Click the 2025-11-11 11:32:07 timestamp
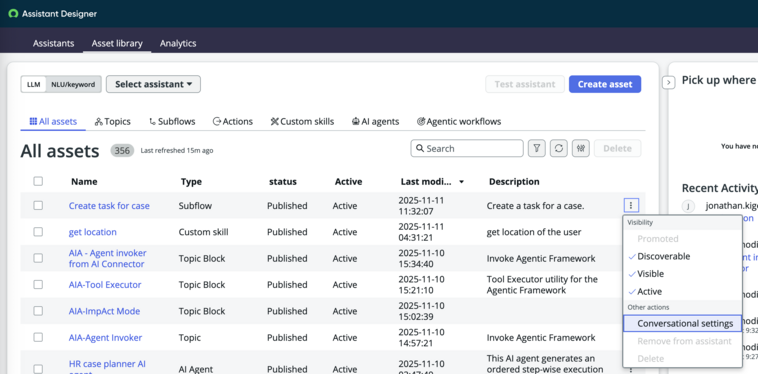This screenshot has height=374, width=758. click(x=421, y=205)
